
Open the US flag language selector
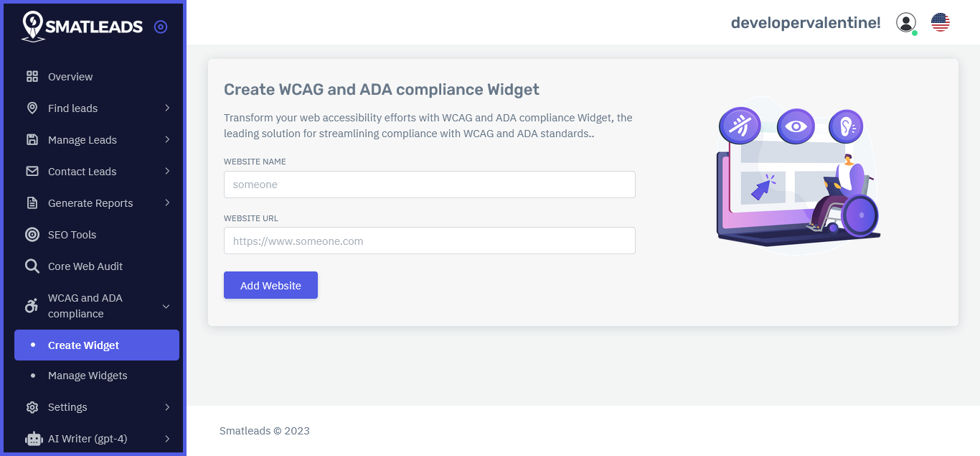941,22
